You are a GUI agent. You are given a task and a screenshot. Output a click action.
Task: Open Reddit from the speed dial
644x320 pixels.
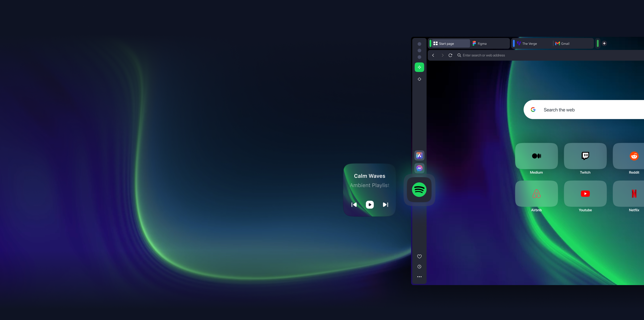tap(634, 156)
